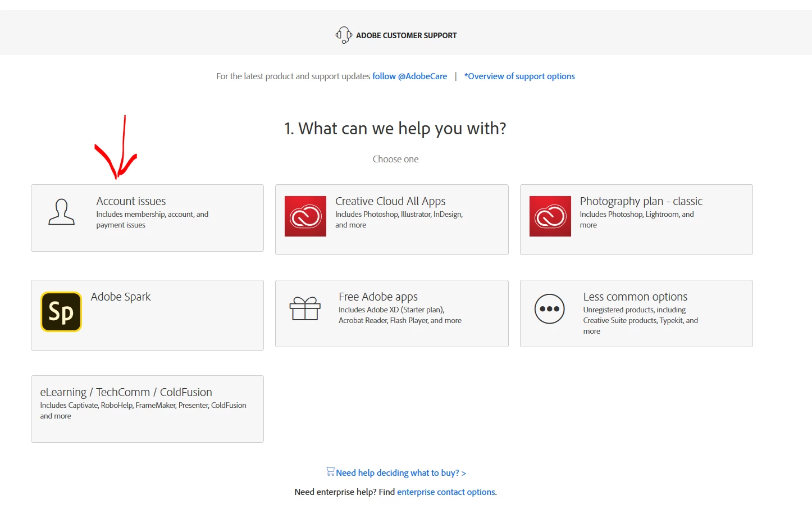Click the Adobe Spark Sp icon

[61, 312]
